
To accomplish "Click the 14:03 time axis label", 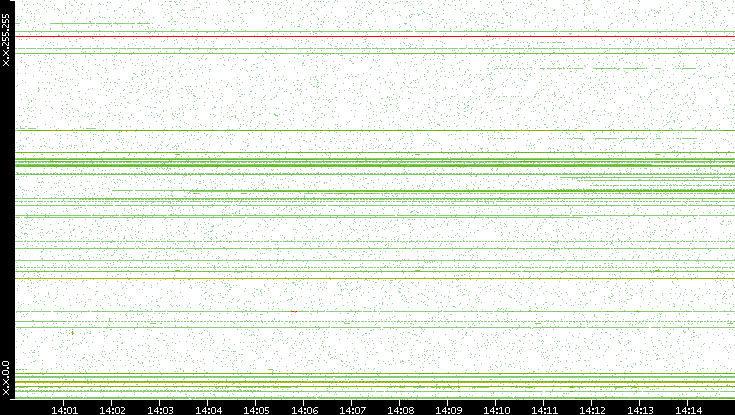I will tap(160, 410).
